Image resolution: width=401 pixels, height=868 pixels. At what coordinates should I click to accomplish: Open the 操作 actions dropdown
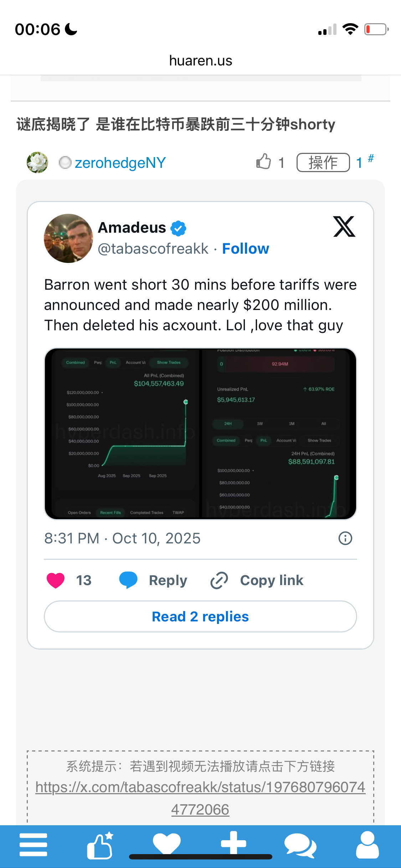[323, 162]
